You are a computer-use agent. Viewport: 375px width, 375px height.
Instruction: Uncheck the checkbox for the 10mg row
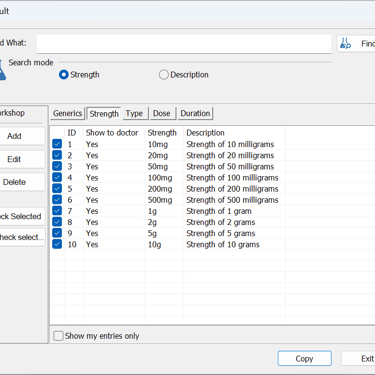pos(57,144)
